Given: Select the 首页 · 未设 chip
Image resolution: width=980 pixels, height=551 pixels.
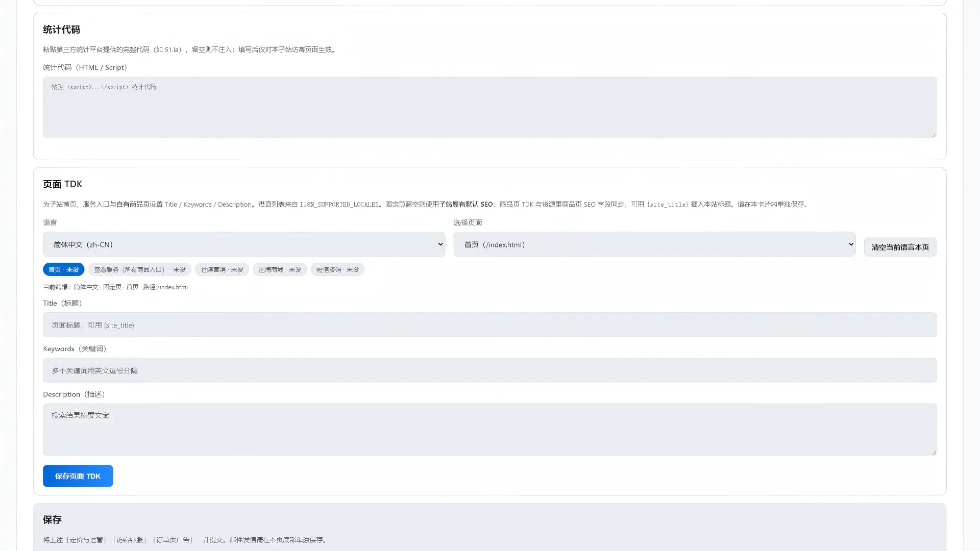Looking at the screenshot, I should 64,269.
